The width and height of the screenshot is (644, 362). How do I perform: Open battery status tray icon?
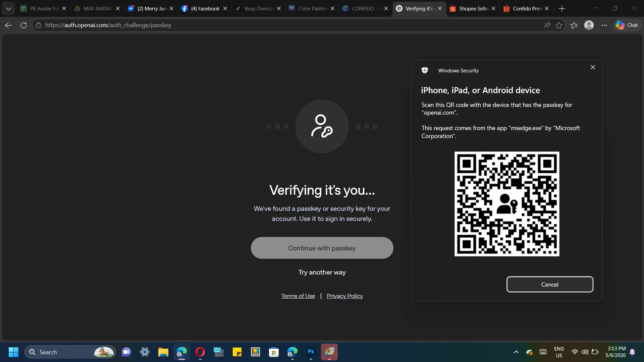tap(595, 352)
